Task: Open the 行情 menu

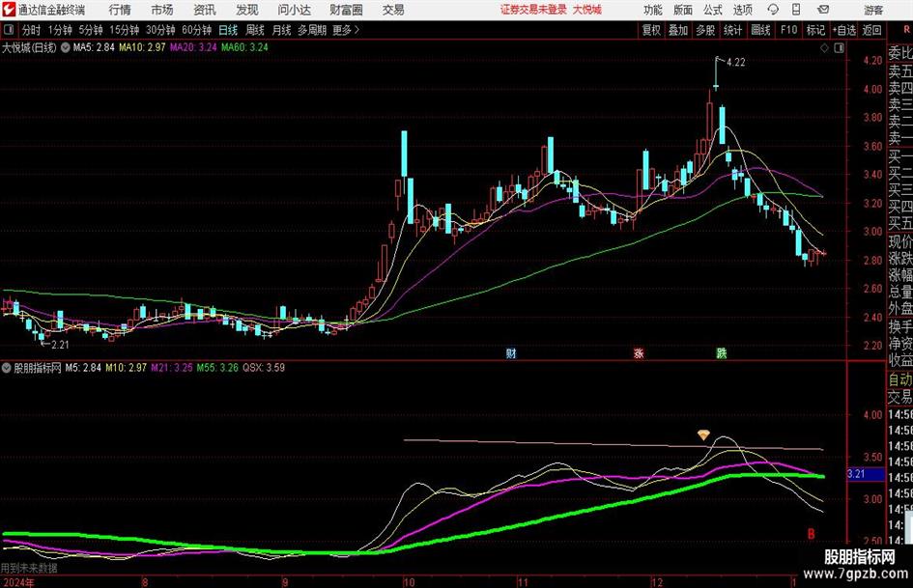Action: point(120,10)
